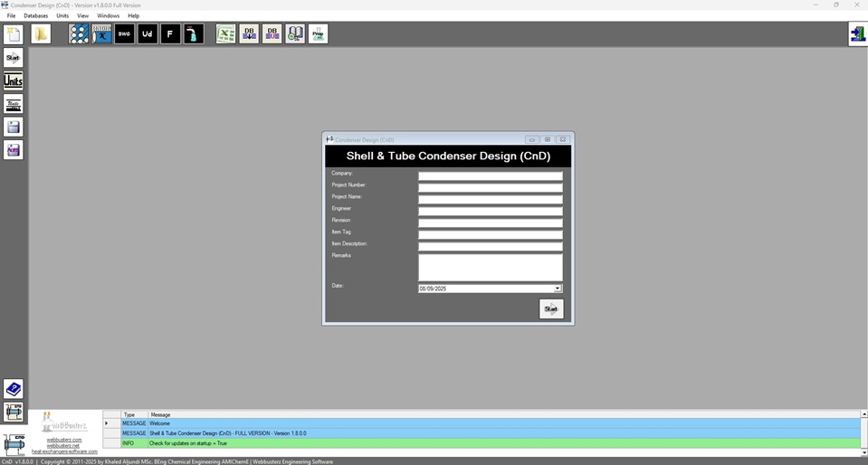This screenshot has width=868, height=465.
Task: Follow the heat-exchangers-software.com link
Action: pos(64,451)
